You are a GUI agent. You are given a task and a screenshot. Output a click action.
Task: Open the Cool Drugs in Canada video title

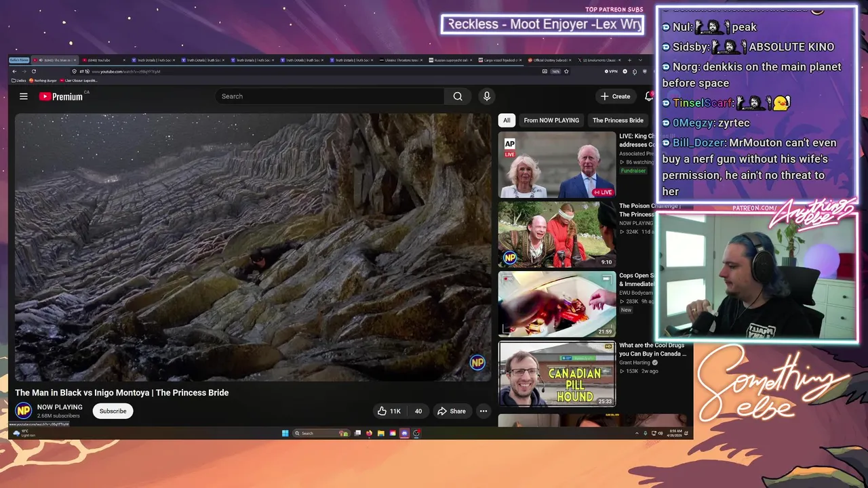(652, 349)
